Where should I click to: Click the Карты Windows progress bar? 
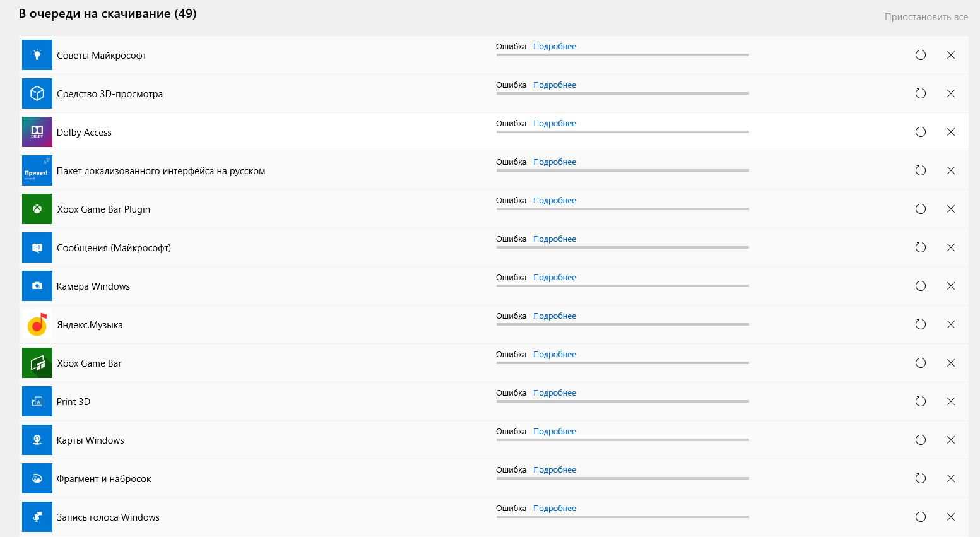click(622, 440)
